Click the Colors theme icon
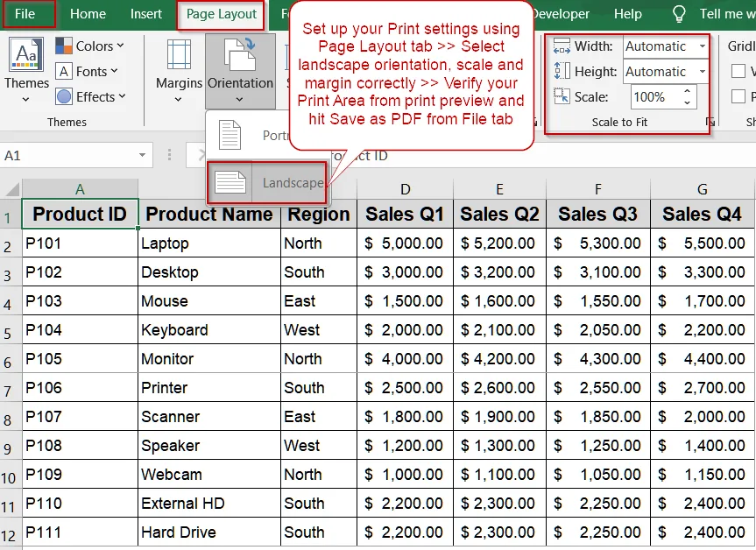 pos(64,46)
